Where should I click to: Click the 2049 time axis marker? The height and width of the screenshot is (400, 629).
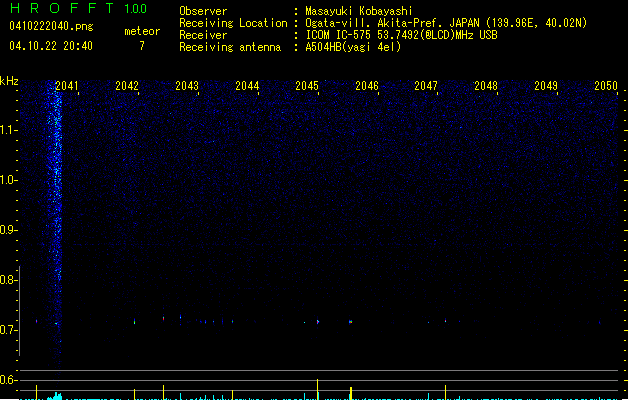pos(546,86)
